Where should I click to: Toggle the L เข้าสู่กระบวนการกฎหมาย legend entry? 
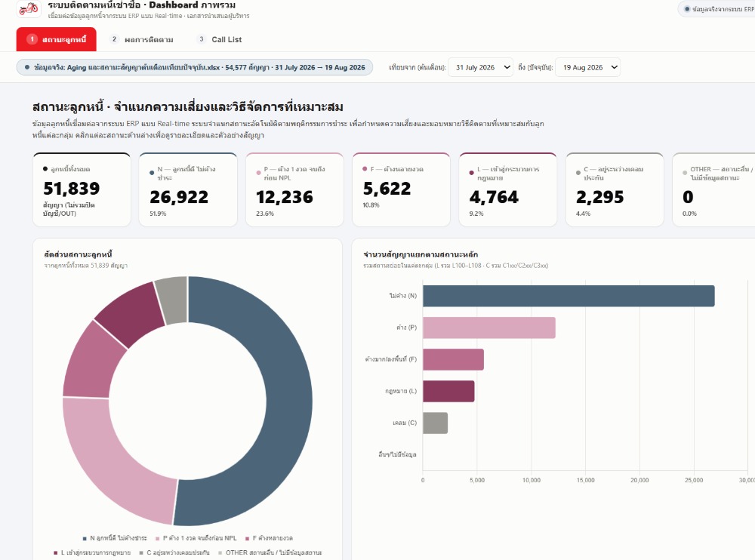92,552
